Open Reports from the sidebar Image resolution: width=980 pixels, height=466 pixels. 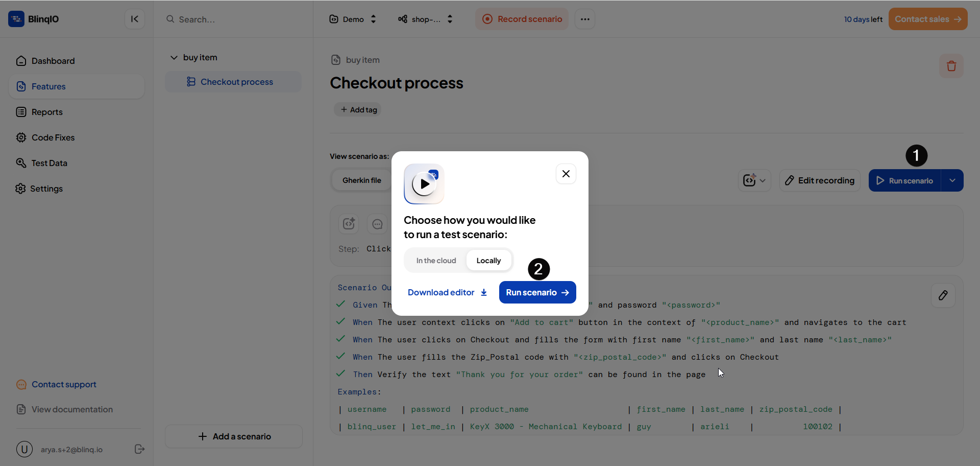pos(47,112)
